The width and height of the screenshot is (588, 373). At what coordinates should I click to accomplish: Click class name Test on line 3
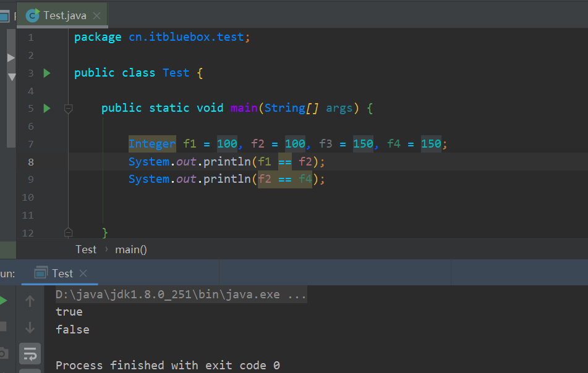coord(176,73)
